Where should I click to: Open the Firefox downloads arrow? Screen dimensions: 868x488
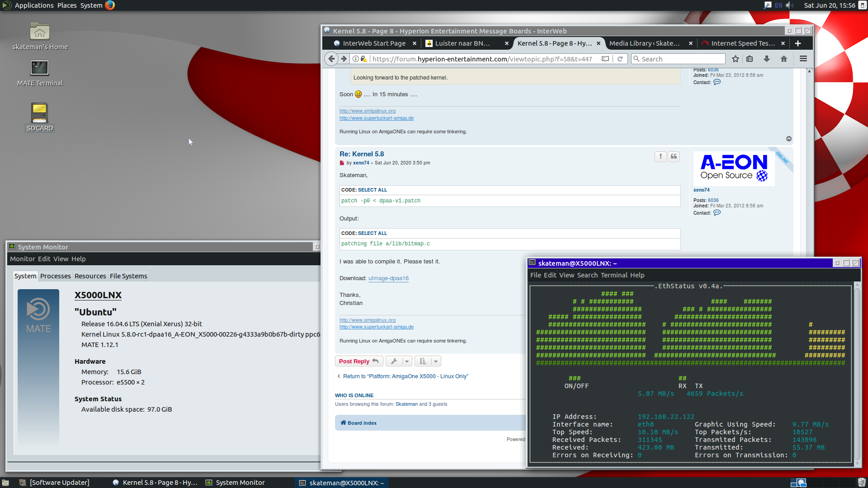point(767,59)
